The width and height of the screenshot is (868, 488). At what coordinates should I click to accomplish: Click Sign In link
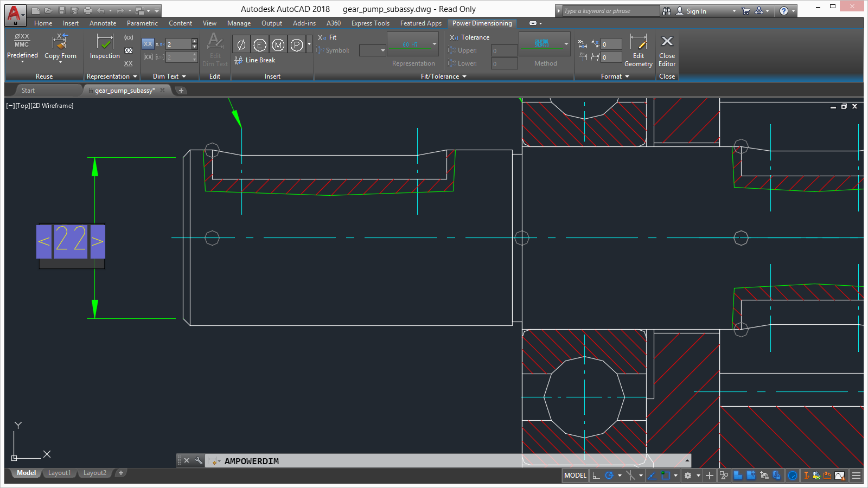[x=695, y=11]
